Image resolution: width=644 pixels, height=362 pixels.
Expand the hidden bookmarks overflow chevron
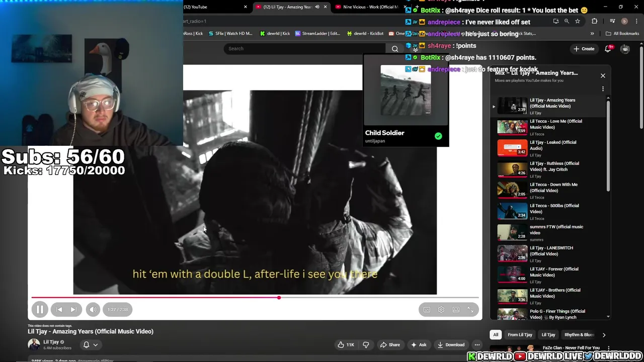coord(592,34)
